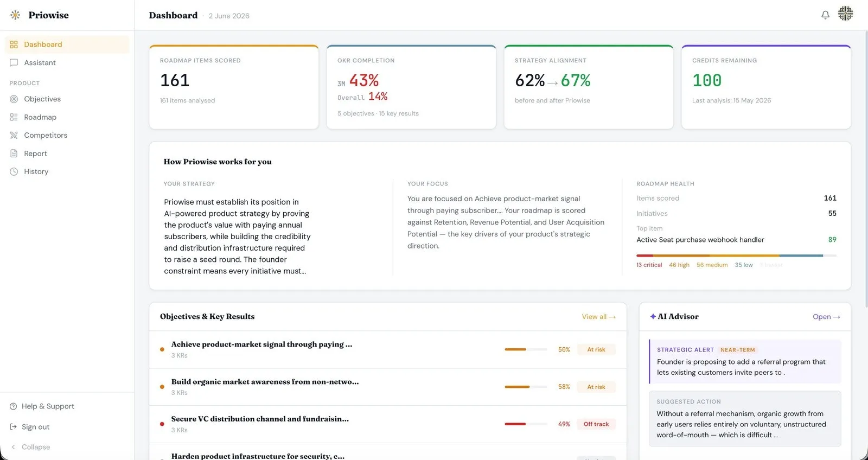
Task: Click progress bar of Achieve product-market signal
Action: tap(526, 349)
